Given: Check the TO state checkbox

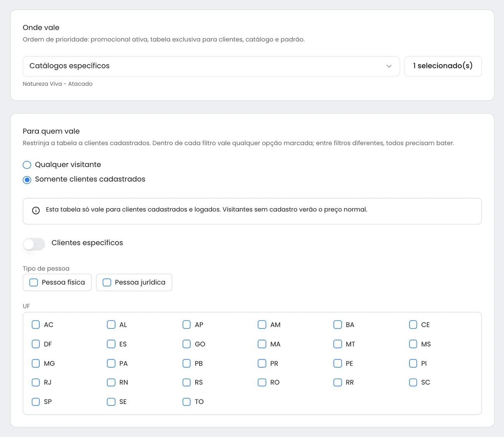Looking at the screenshot, I should (x=187, y=402).
